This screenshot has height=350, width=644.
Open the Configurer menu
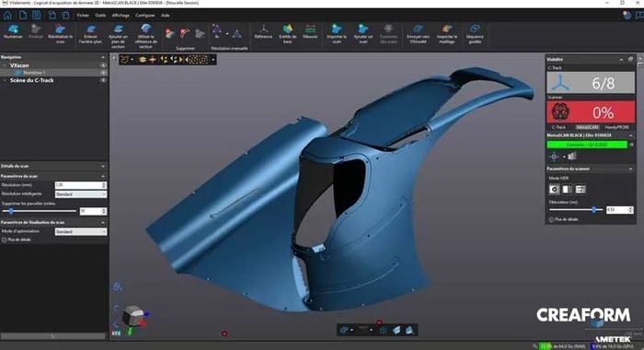(x=145, y=16)
